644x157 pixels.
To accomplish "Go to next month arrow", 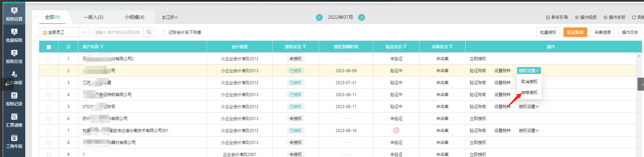I will pos(362,17).
